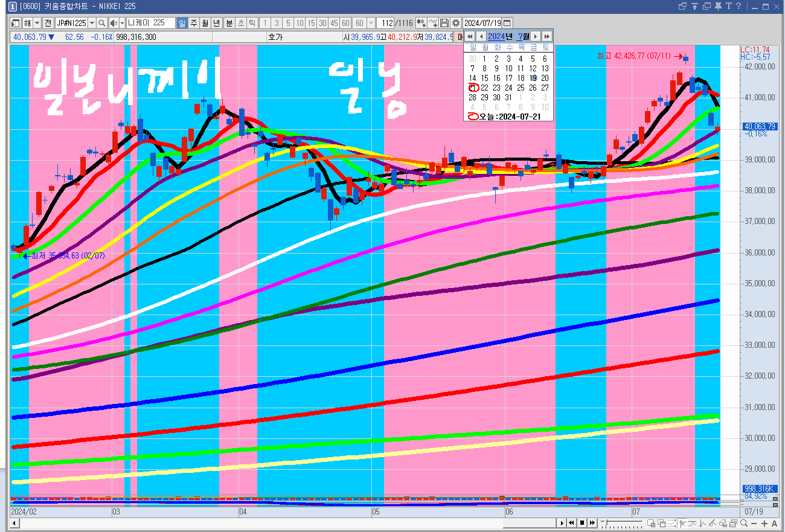Expand the JP#NI225 symbol code dropdown

click(x=92, y=23)
